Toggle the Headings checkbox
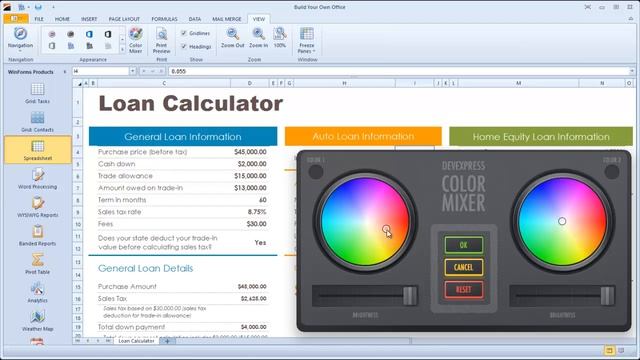The image size is (640, 360). point(184,47)
